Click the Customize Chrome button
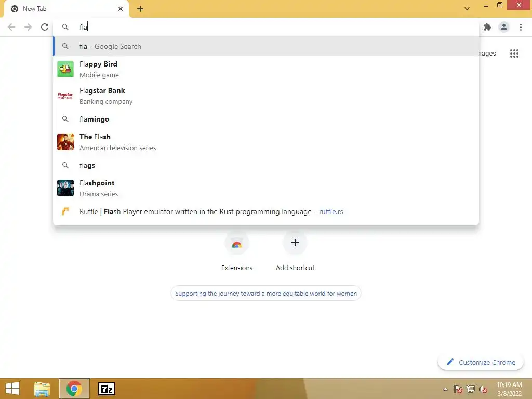Viewport: 532px width, 399px height. pos(481,362)
